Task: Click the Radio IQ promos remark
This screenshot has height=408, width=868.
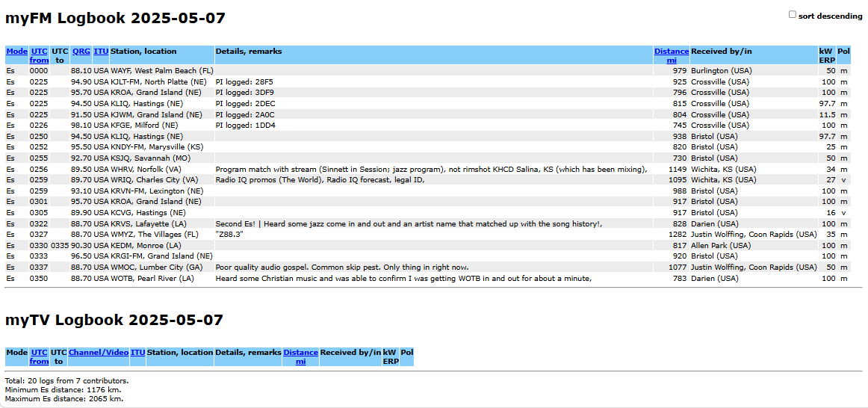Action: coord(320,180)
